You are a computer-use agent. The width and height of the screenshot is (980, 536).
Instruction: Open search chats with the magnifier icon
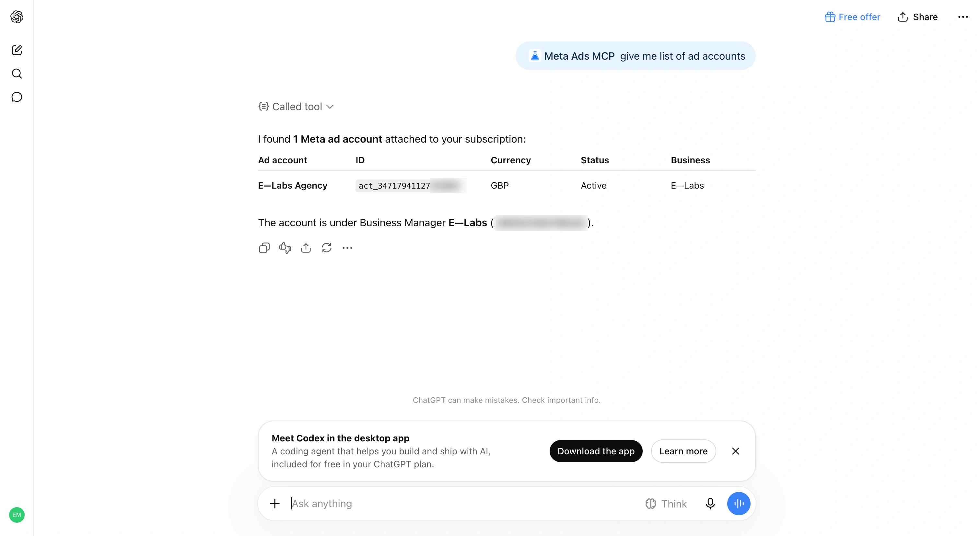(x=17, y=74)
